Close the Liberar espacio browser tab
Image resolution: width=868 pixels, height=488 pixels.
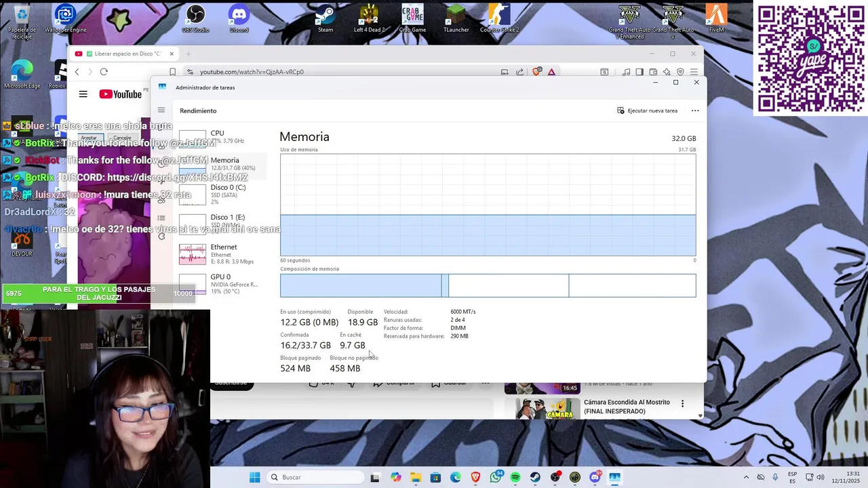click(172, 54)
